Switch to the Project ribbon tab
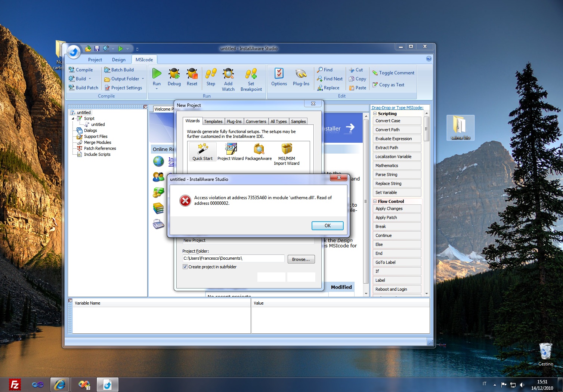 click(95, 60)
